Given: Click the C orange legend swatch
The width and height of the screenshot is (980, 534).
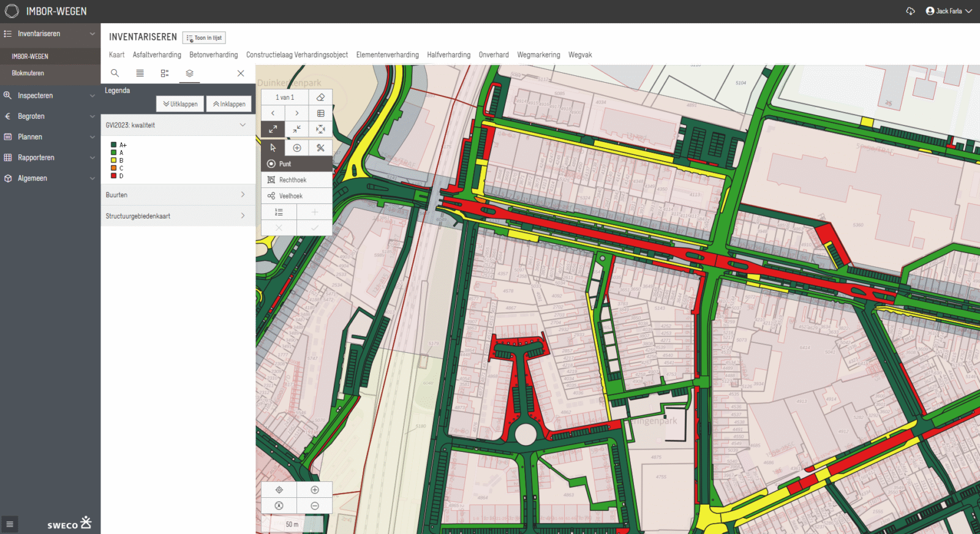Looking at the screenshot, I should coord(113,168).
